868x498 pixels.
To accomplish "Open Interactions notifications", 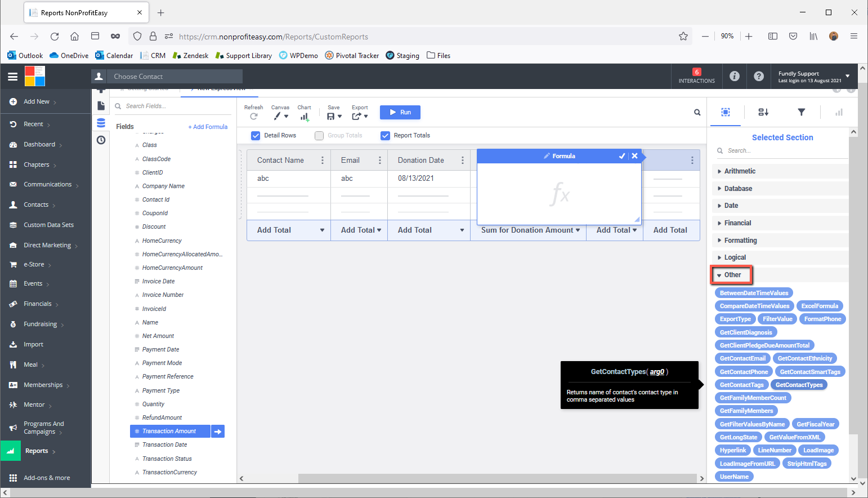I will pos(696,76).
